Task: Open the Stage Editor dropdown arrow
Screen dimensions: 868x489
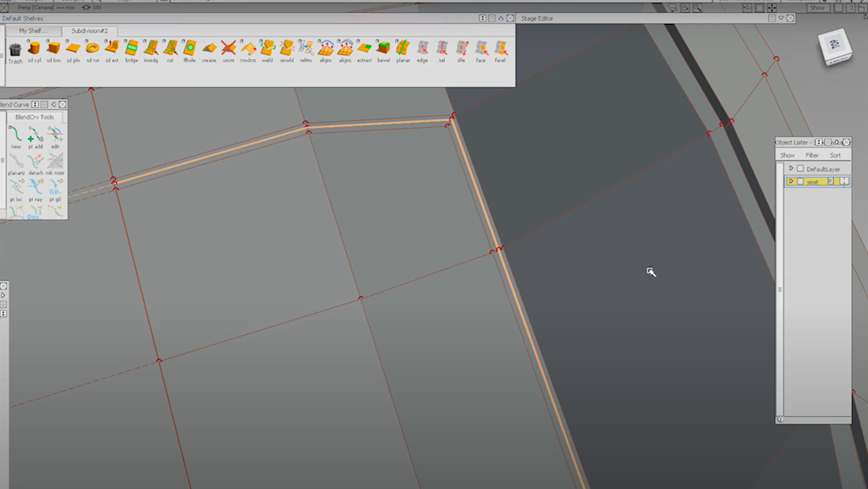Action: point(781,18)
